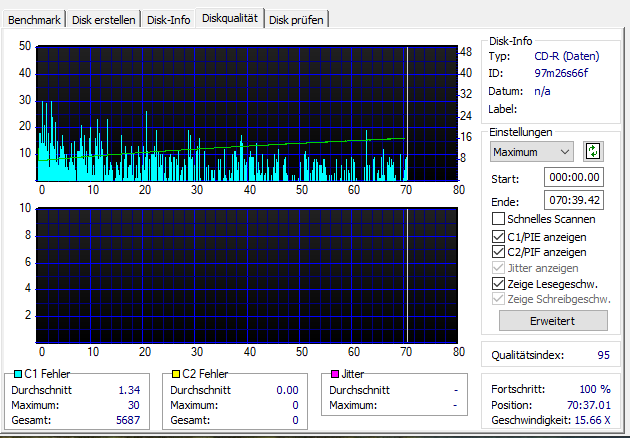Image resolution: width=630 pixels, height=438 pixels.
Task: Click the C1 Gesamt value 5687
Action: [x=128, y=420]
